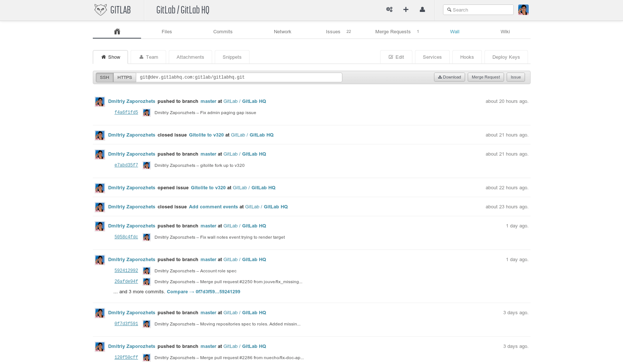Open commit 0f7d3f591

tap(126, 324)
